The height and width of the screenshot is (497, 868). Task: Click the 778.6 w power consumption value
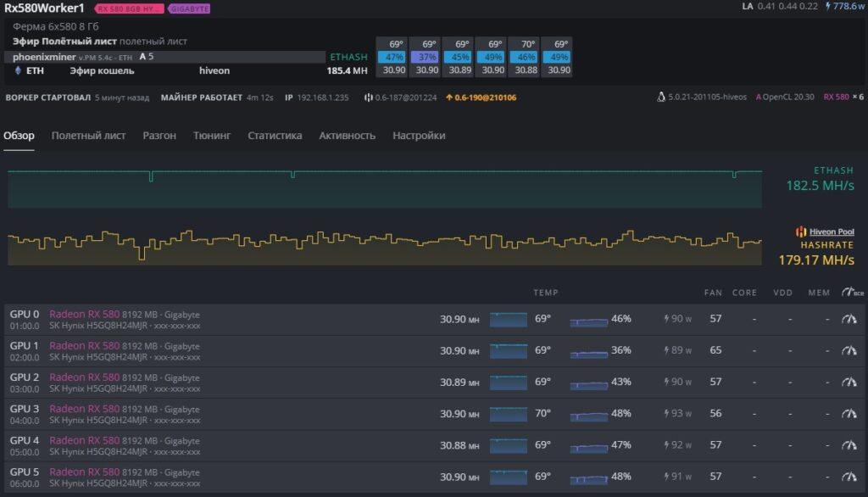click(848, 6)
